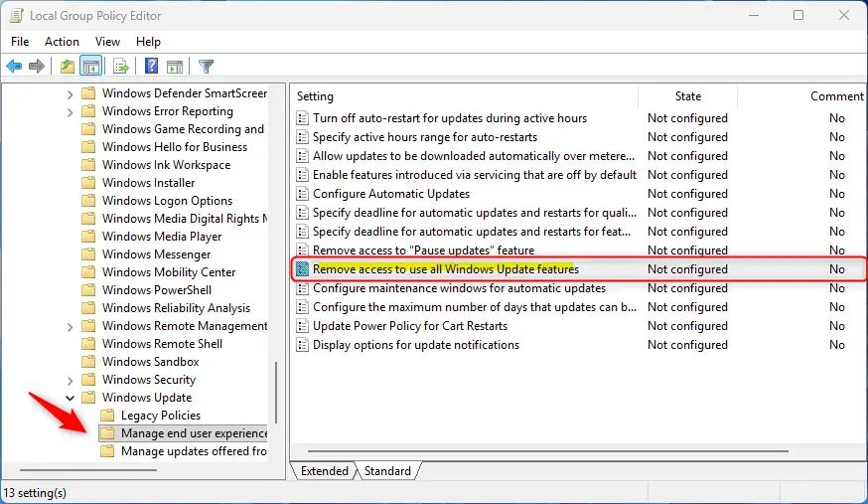Click policy icon of Update Power Policy for Cart Restarts
The width and height of the screenshot is (868, 504).
click(302, 326)
